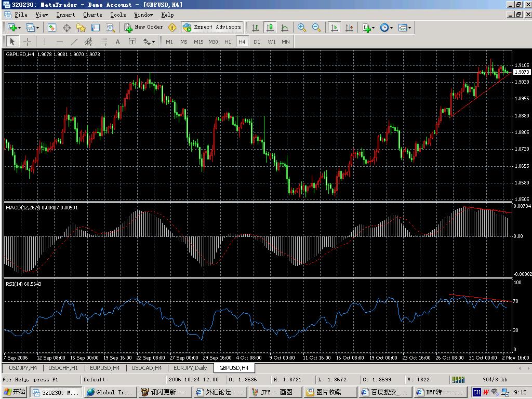Select the Crosshair tool
The image size is (532, 399).
[x=28, y=42]
